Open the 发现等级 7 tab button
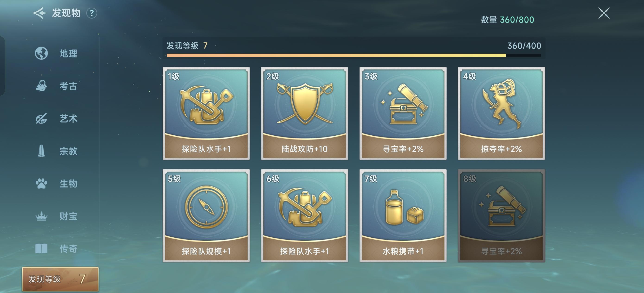 pyautogui.click(x=60, y=279)
